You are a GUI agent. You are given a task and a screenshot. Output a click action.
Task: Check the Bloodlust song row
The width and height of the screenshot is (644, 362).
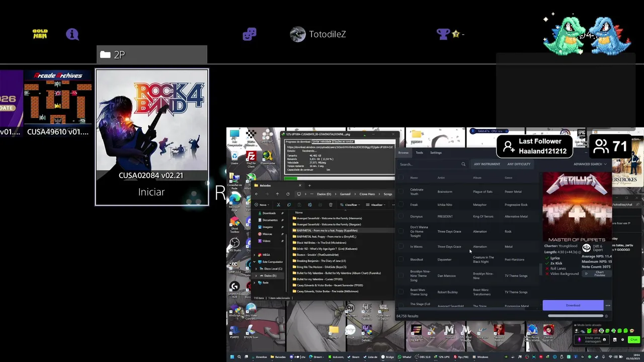tap(401, 259)
